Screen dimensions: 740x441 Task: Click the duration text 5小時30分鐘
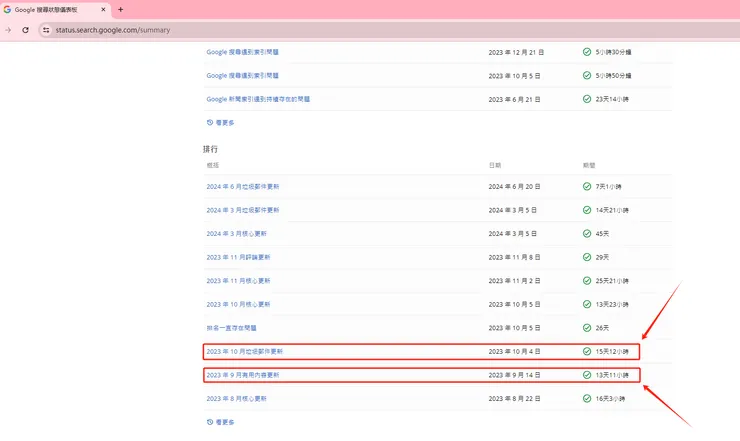pos(614,52)
